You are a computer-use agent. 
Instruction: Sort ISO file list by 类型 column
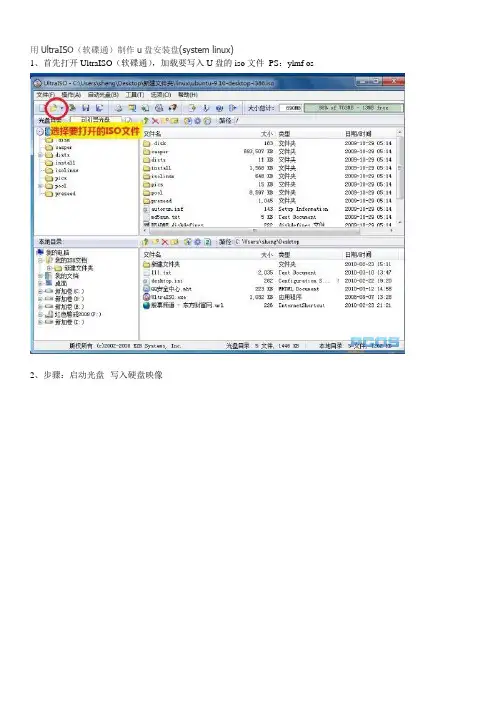284,134
